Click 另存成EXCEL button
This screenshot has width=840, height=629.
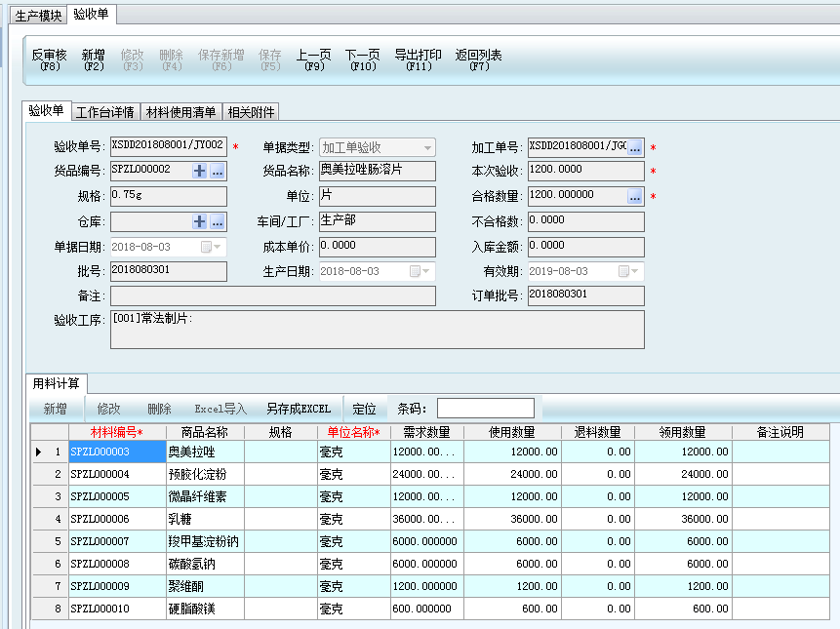[299, 409]
